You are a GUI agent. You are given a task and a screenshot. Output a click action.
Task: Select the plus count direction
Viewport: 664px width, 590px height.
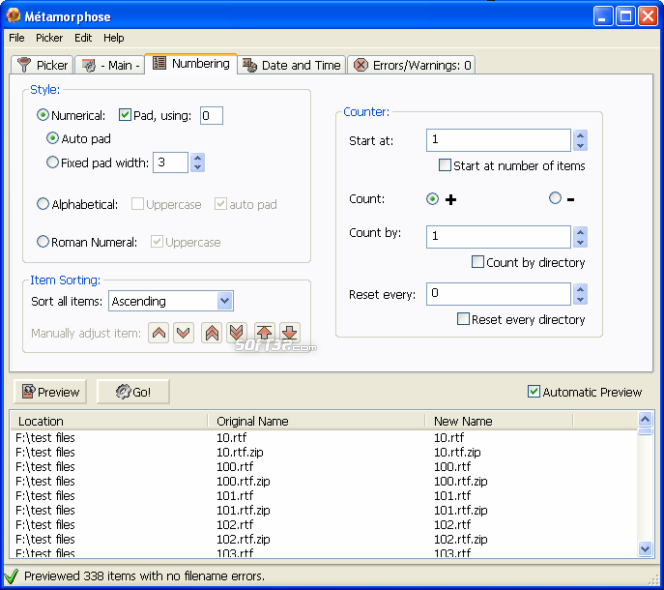pyautogui.click(x=432, y=199)
